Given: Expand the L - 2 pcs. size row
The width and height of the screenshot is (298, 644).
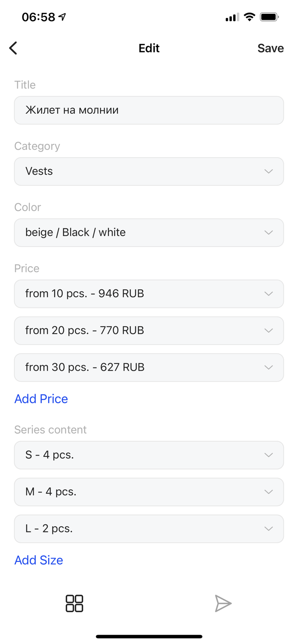Looking at the screenshot, I should tap(149, 529).
